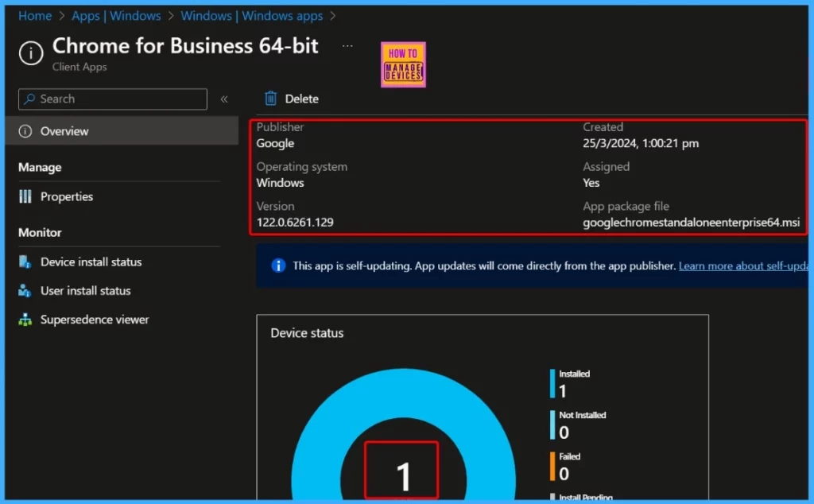Focus the Search input field
The width and height of the screenshot is (814, 504).
[x=113, y=99]
